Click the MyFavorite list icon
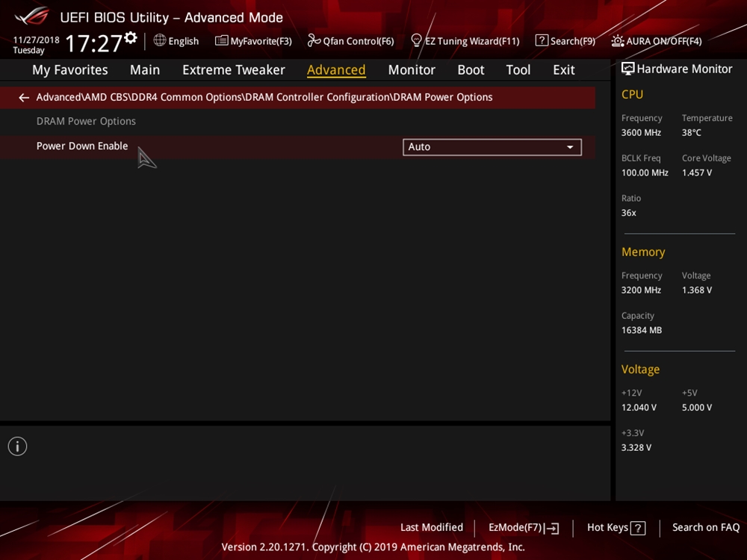The width and height of the screenshot is (747, 560). (221, 40)
